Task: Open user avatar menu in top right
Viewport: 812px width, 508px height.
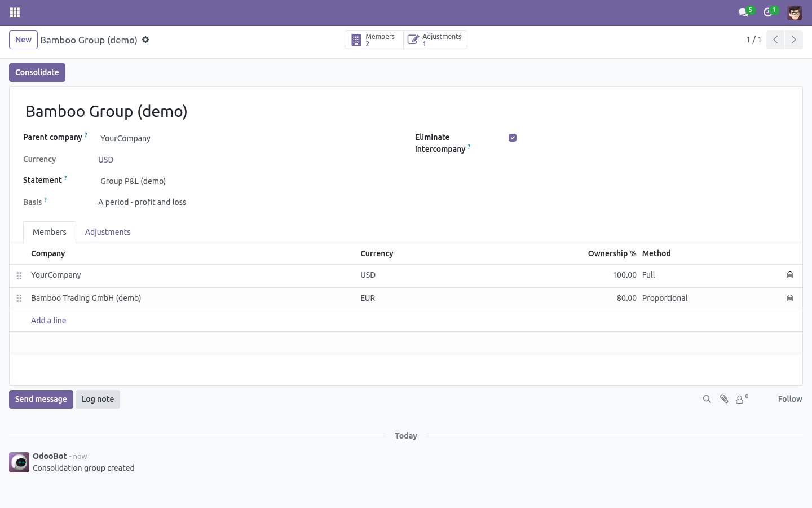Action: (795, 12)
